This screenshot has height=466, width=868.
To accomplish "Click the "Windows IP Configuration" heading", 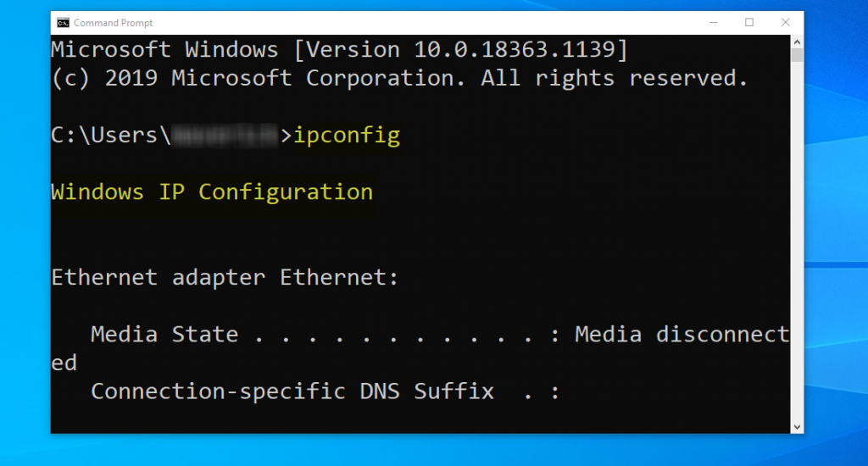I will pyautogui.click(x=212, y=192).
